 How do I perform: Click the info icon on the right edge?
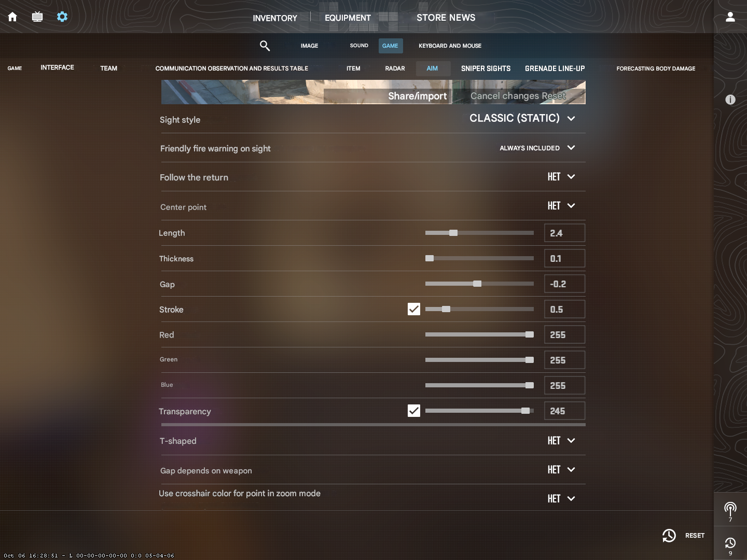731,100
